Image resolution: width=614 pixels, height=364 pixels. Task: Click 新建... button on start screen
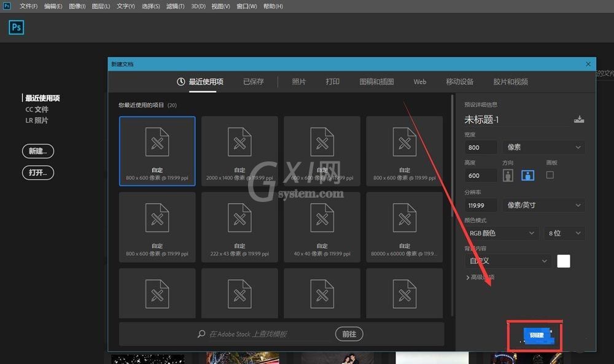[38, 151]
